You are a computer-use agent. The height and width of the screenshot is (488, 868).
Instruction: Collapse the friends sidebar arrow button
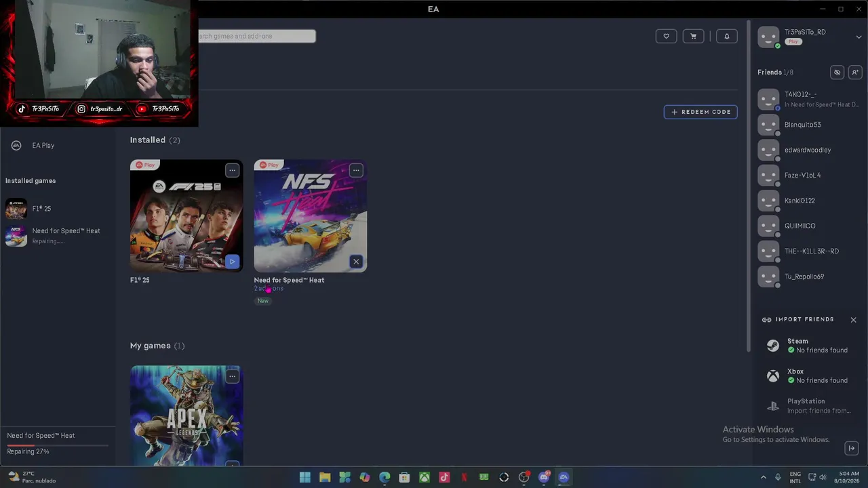852,448
